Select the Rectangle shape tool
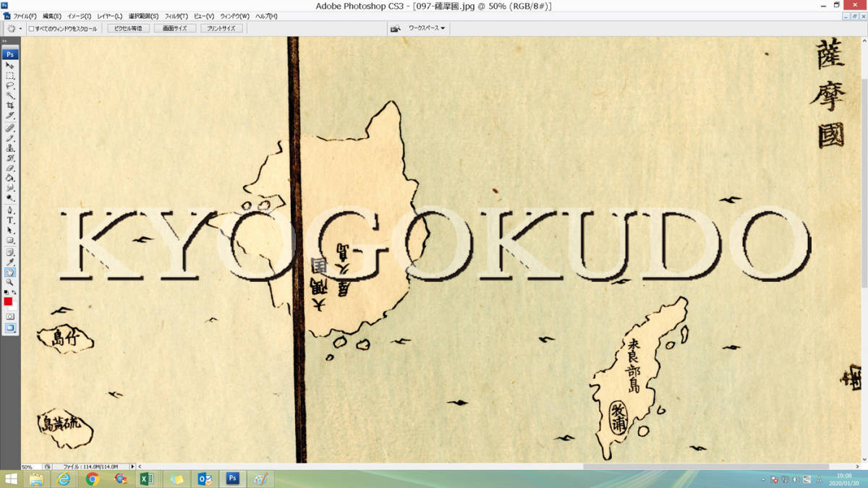This screenshot has width=868, height=488. pyautogui.click(x=10, y=241)
